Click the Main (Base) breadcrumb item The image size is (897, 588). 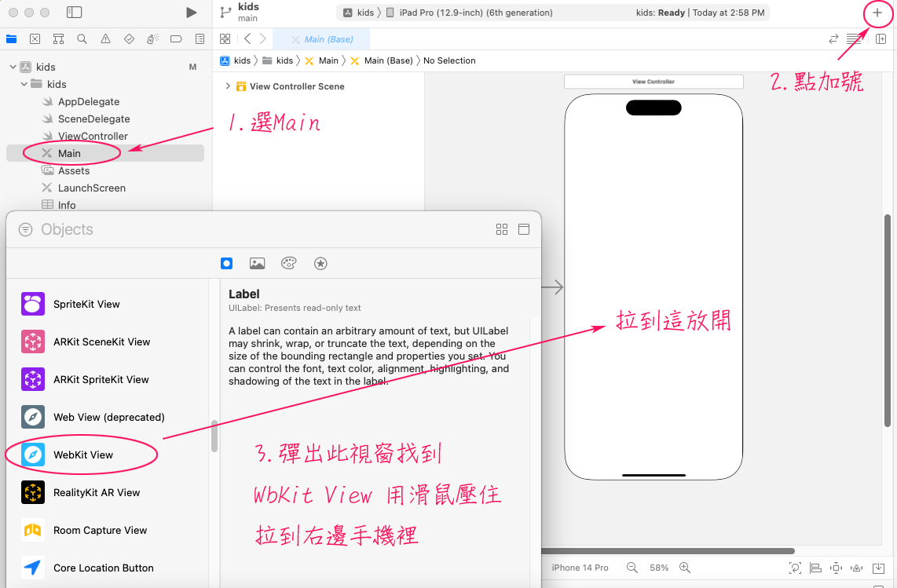(x=381, y=60)
